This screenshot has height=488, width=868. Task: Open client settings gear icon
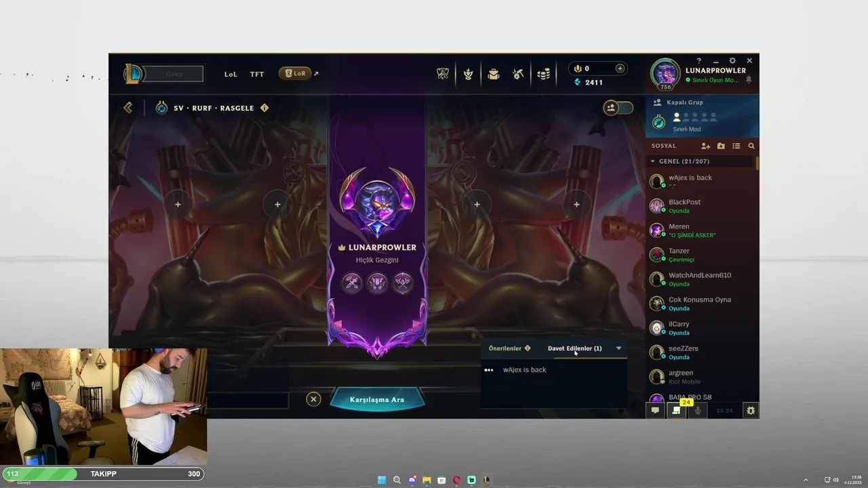[x=732, y=61]
